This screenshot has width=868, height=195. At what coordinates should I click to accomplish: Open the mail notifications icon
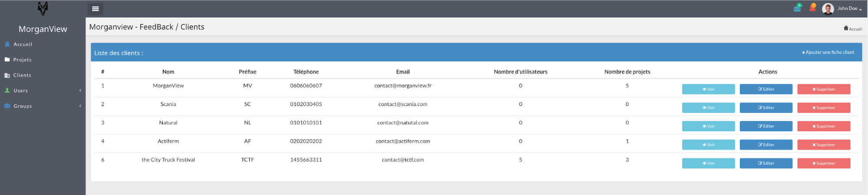(797, 8)
